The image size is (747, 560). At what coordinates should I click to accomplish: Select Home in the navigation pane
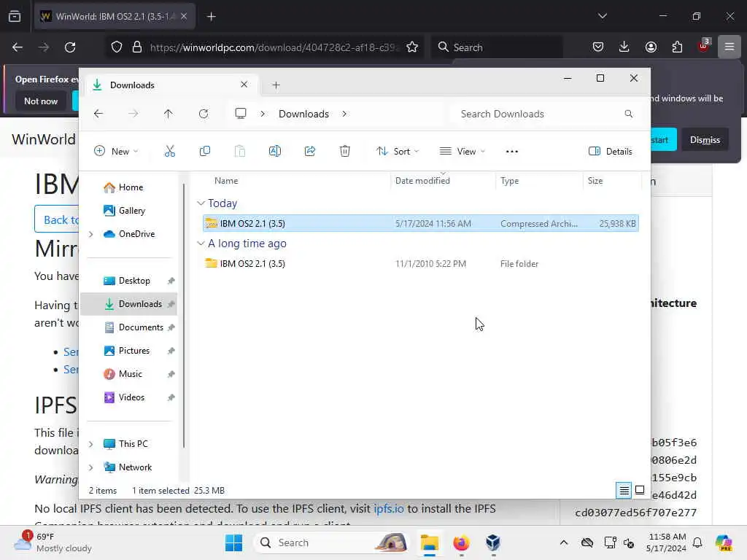click(124, 187)
